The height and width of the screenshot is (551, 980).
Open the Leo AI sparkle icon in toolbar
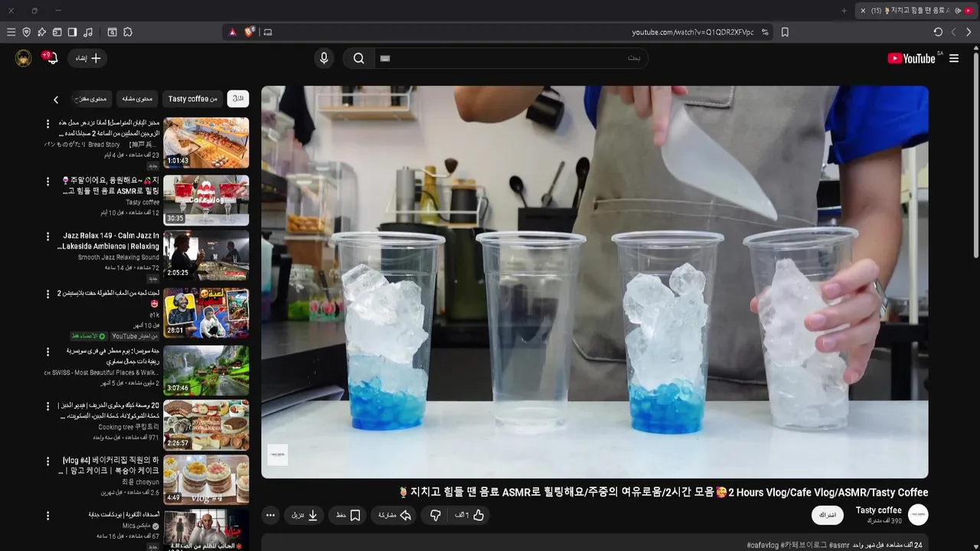click(x=41, y=32)
